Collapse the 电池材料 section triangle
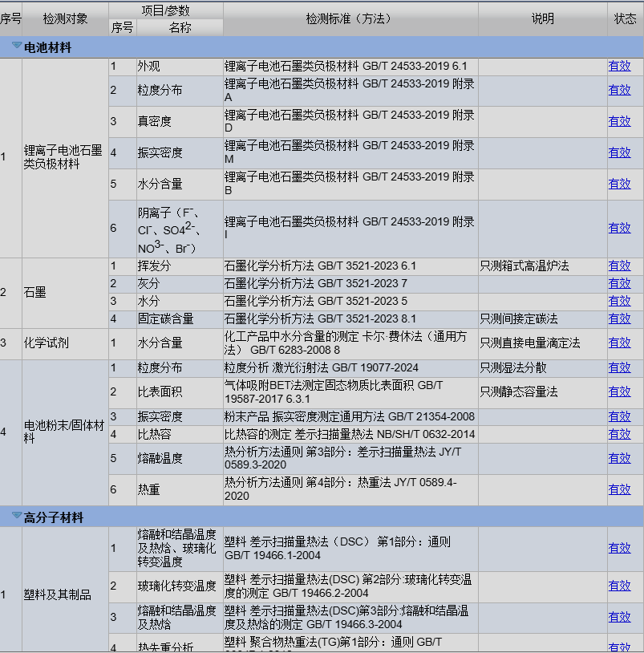Screen dimensions: 644x653 [16, 47]
